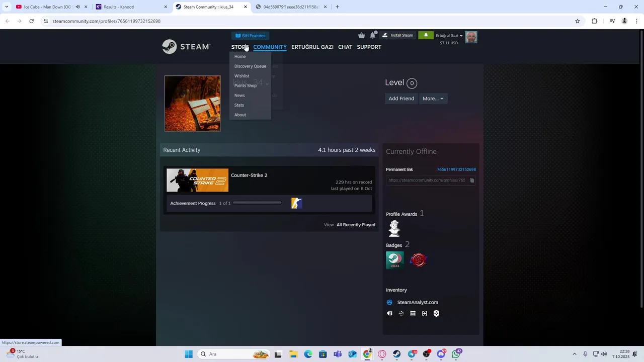The width and height of the screenshot is (644, 362).
Task: Click the SteamAnalyst blue logo icon
Action: [389, 302]
